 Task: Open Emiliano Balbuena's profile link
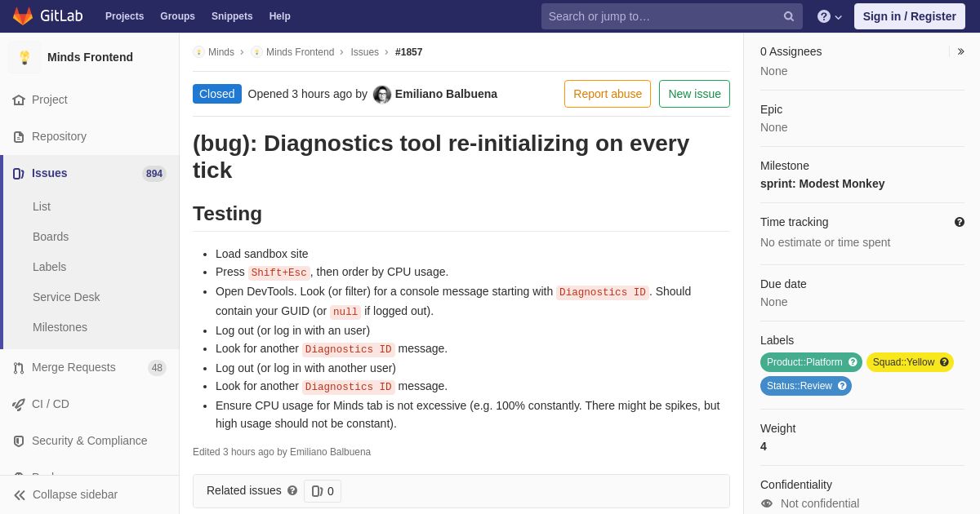pos(446,94)
